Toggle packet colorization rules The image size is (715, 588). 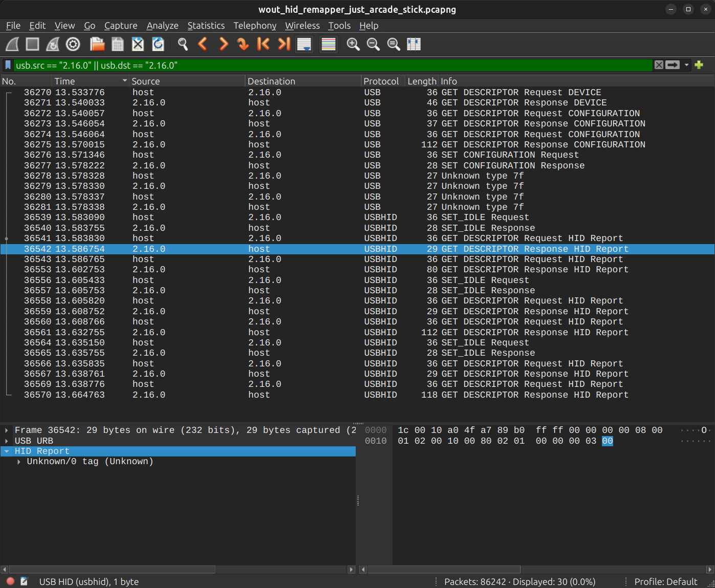click(329, 45)
